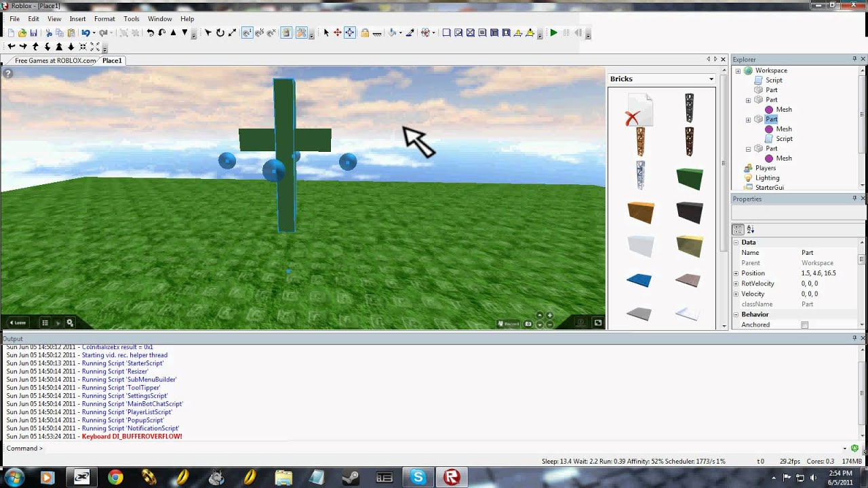Toggle the first join surfaces magnet tool
This screenshot has width=868, height=488.
[247, 33]
